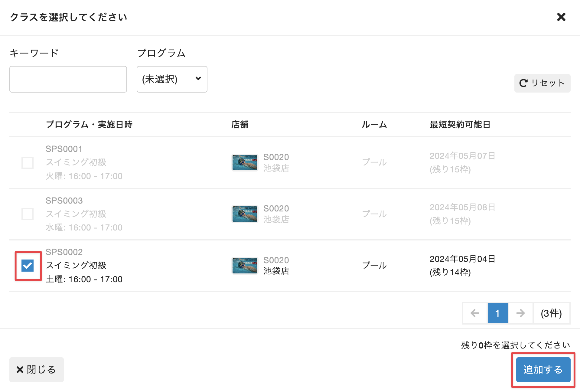Click the 最短契約可能日 column header

[460, 125]
